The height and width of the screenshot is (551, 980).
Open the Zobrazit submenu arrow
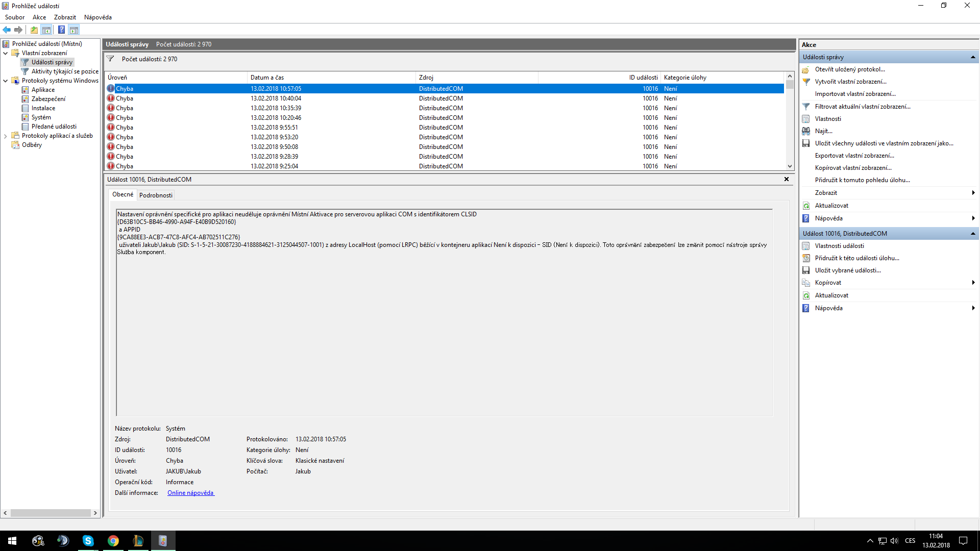click(x=973, y=193)
